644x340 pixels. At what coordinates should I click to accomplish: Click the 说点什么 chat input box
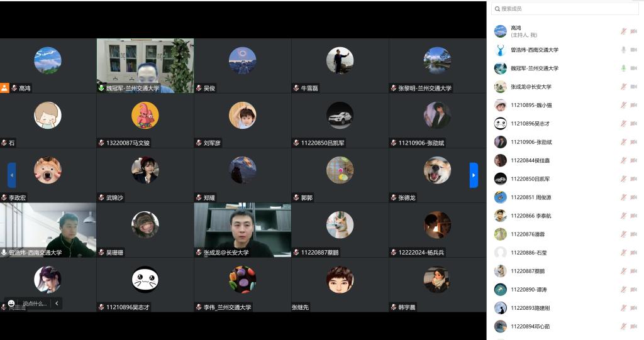[35, 303]
